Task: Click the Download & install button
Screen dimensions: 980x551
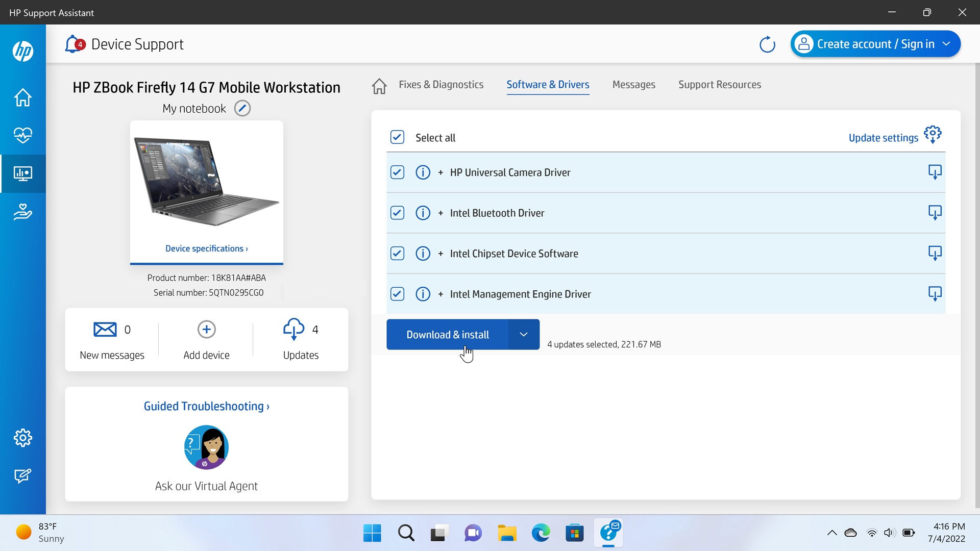Action: pyautogui.click(x=447, y=335)
